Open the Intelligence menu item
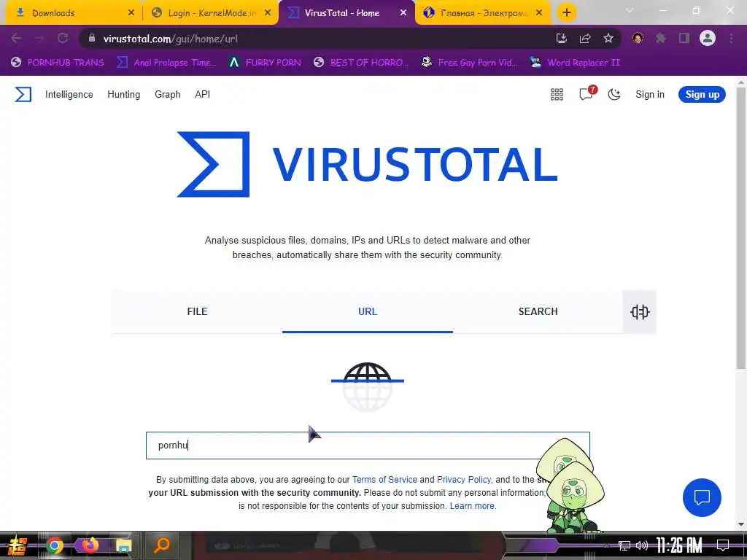Viewport: 747px width, 560px height. (x=69, y=94)
